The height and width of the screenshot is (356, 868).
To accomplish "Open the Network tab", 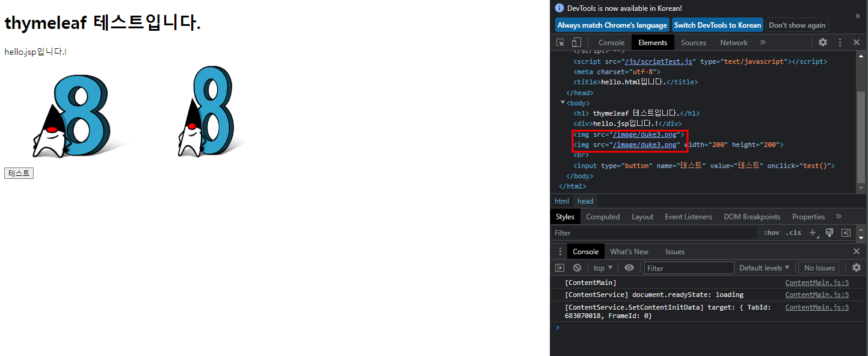I will pos(734,42).
